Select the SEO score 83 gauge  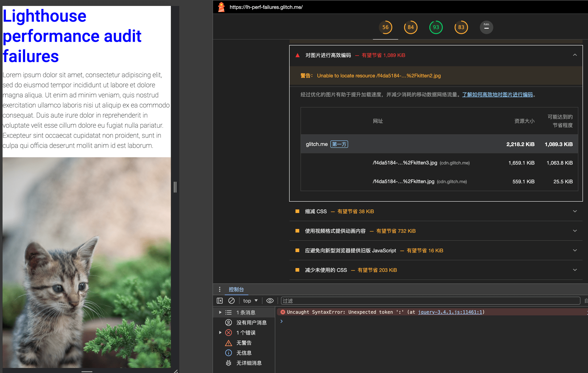click(461, 27)
